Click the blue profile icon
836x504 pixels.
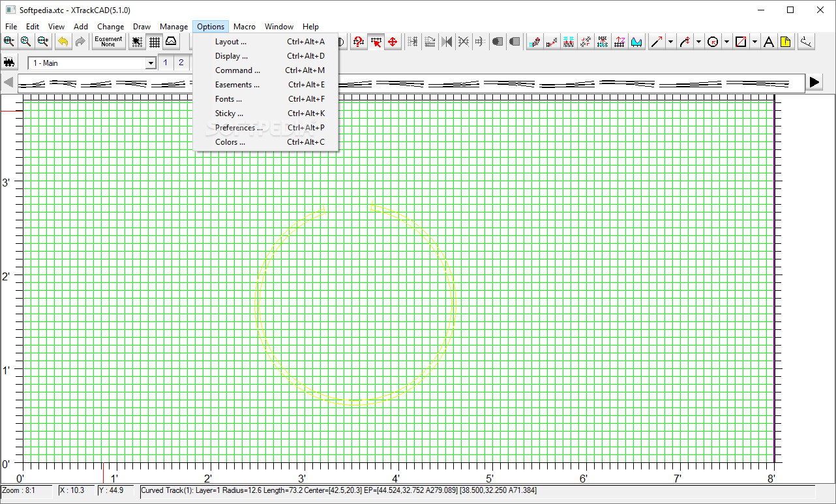pyautogui.click(x=636, y=42)
